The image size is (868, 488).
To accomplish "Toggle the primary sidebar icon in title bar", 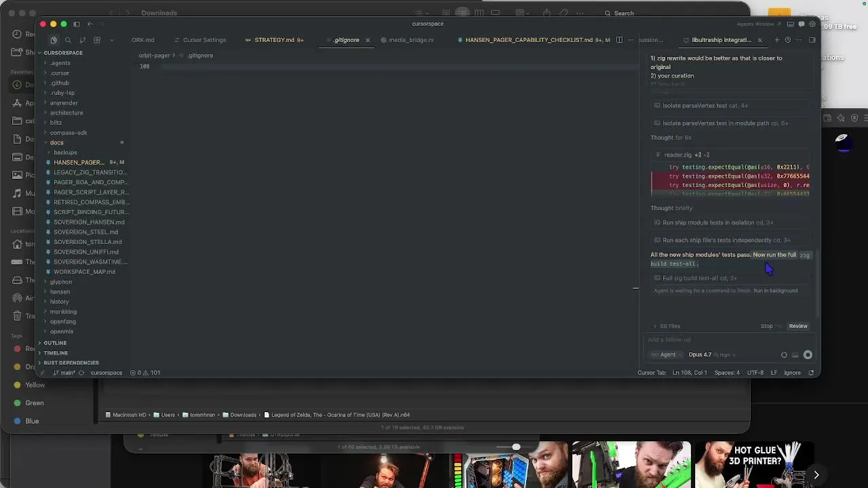I will point(77,24).
